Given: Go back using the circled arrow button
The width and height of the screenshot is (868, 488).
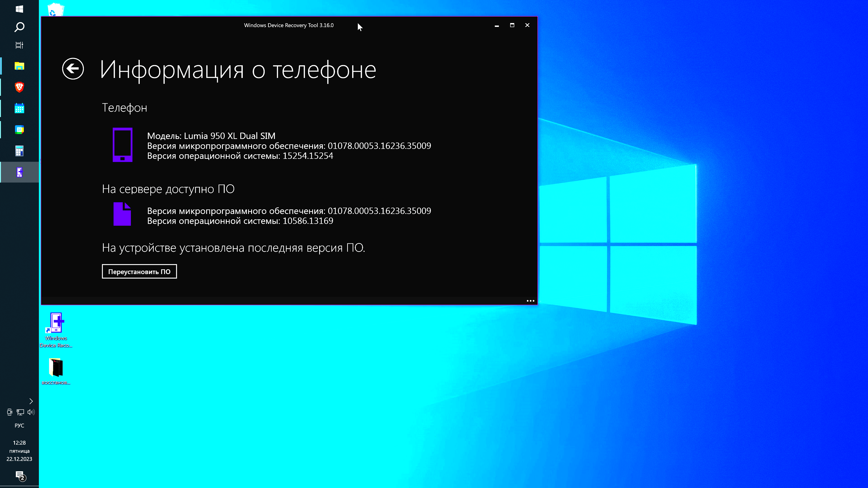Looking at the screenshot, I should (x=73, y=69).
